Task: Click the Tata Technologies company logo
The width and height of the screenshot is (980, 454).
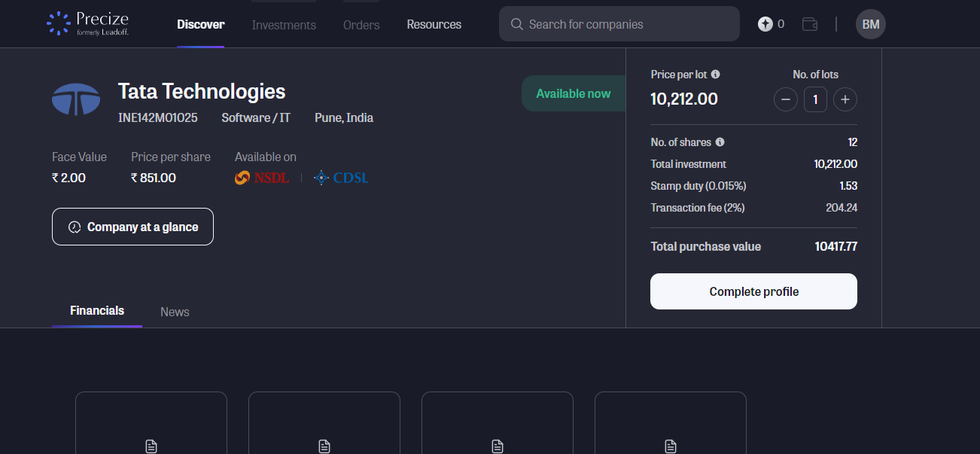Action: (76, 99)
